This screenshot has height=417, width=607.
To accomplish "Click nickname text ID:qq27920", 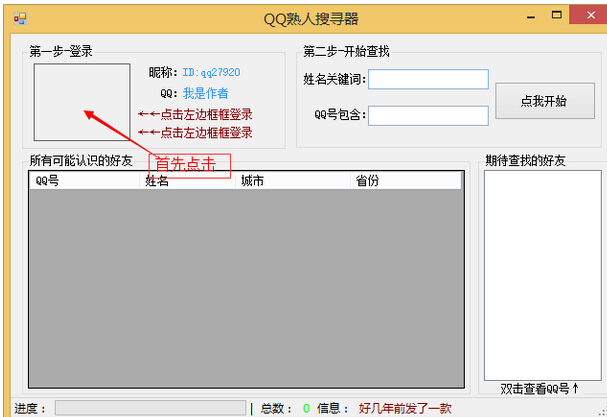I will tap(211, 72).
